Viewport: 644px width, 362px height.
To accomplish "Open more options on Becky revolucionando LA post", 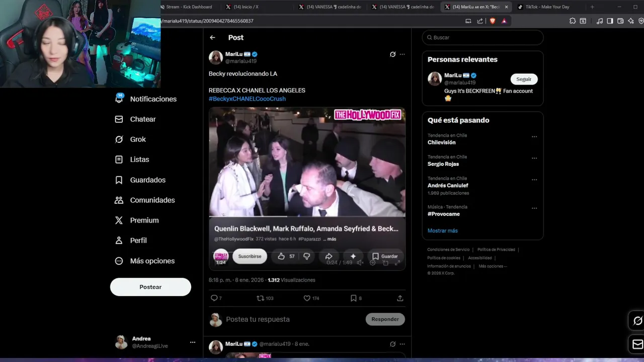I will 402,54.
